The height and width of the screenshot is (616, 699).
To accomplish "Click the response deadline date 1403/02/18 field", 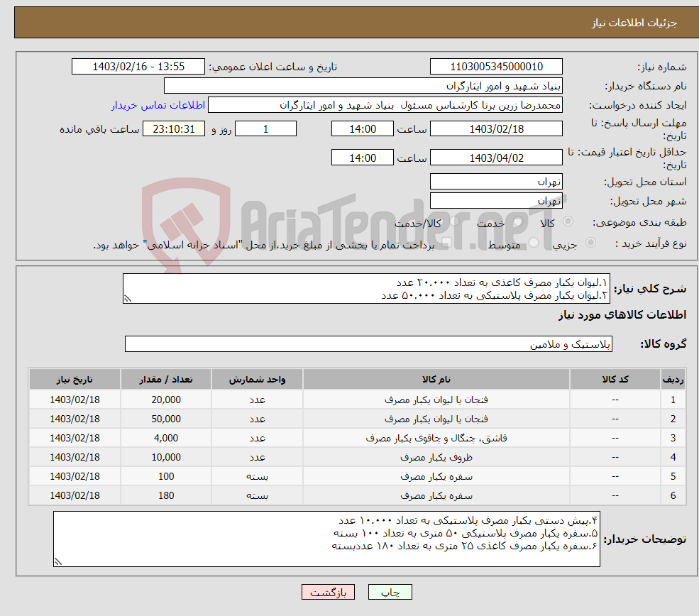I will pyautogui.click(x=496, y=129).
